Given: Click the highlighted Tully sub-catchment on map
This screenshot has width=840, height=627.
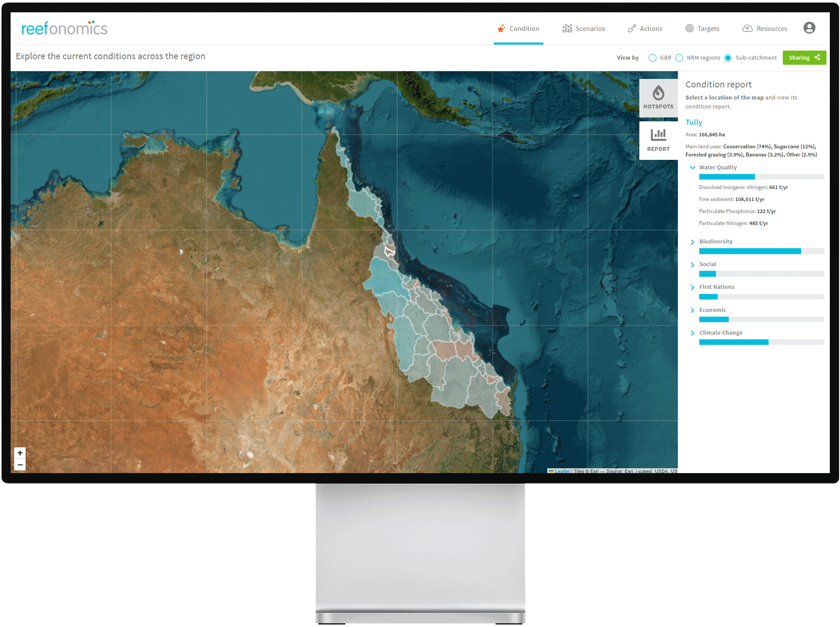Looking at the screenshot, I should [x=389, y=251].
